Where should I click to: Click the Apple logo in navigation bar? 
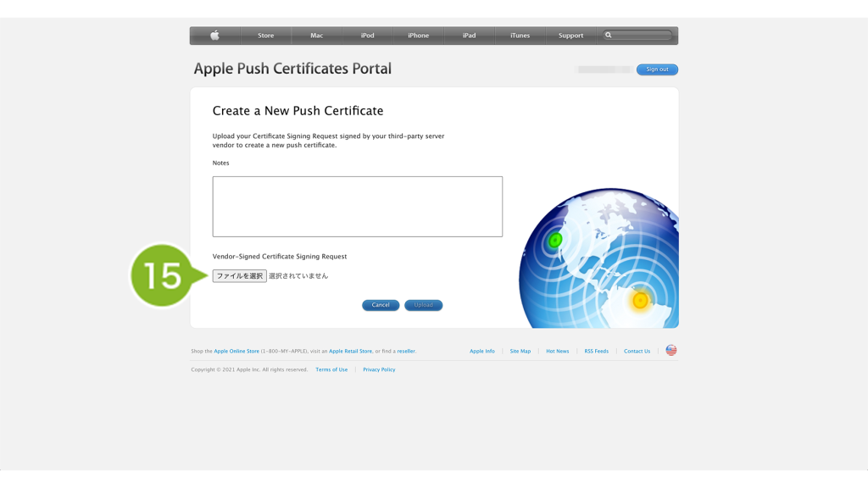pyautogui.click(x=214, y=36)
